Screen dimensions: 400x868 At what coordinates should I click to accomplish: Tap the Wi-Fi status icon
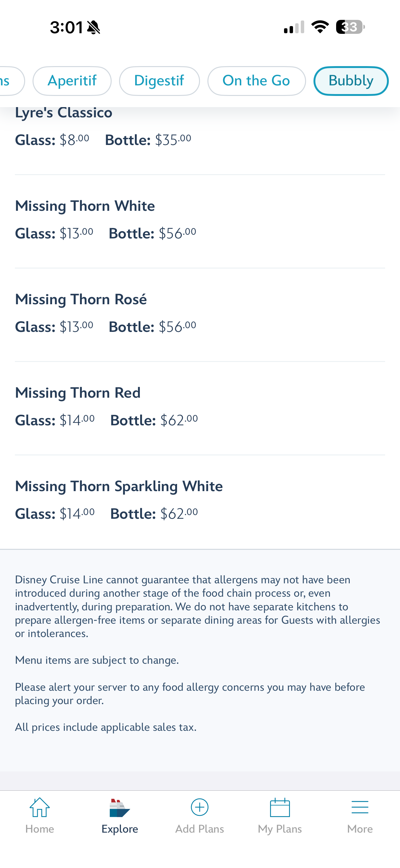pyautogui.click(x=320, y=27)
